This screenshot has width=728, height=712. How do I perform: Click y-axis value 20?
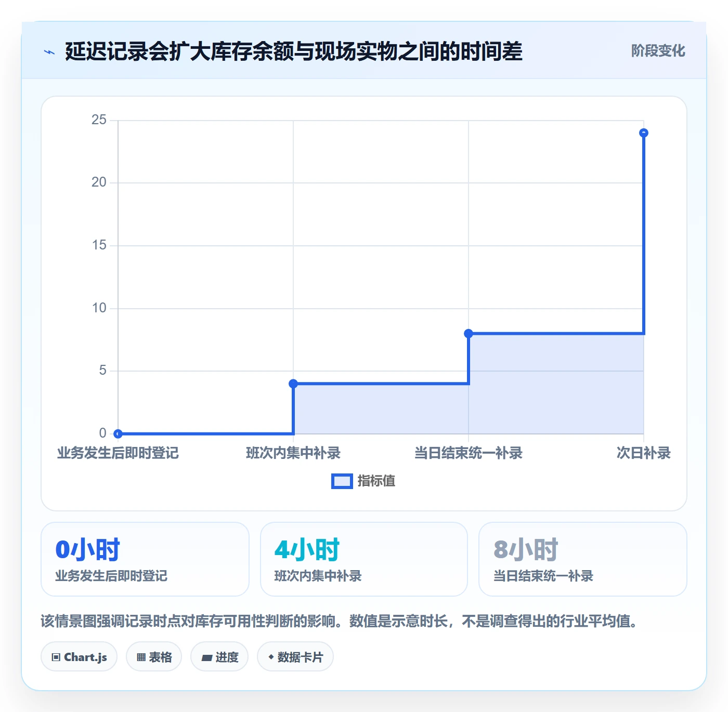click(99, 182)
